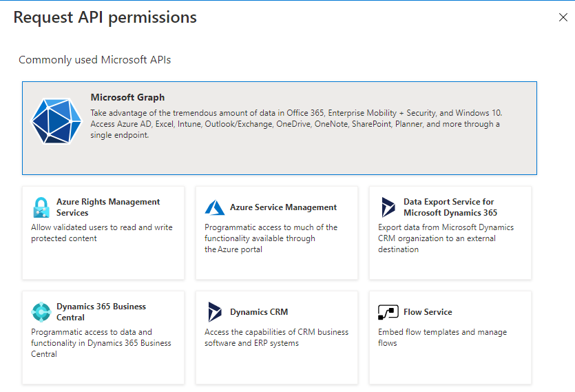This screenshot has width=575, height=392.
Task: Select the Microsoft Graph title
Action: (x=127, y=97)
